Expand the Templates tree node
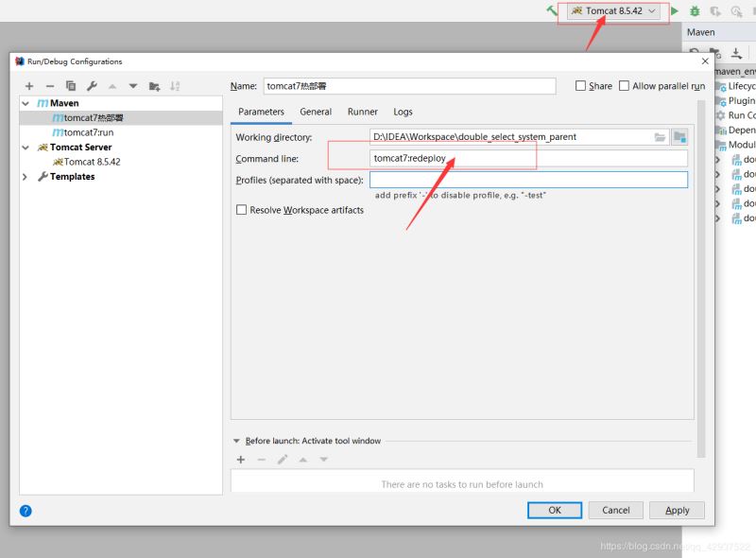Image resolution: width=756 pixels, height=558 pixels. point(27,177)
